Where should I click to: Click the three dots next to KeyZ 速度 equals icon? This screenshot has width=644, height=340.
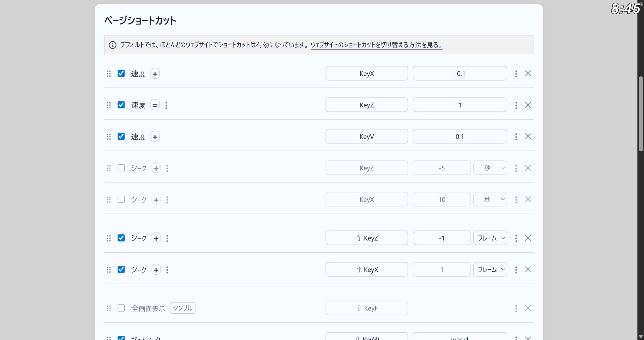pos(166,105)
